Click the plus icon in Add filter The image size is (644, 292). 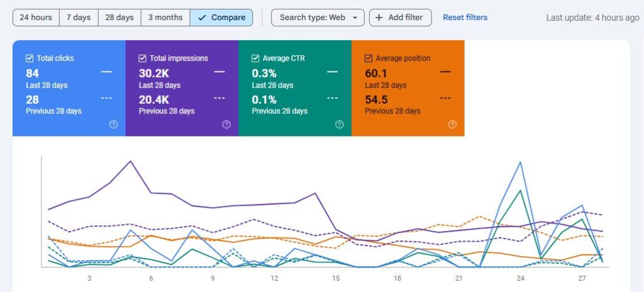(379, 18)
